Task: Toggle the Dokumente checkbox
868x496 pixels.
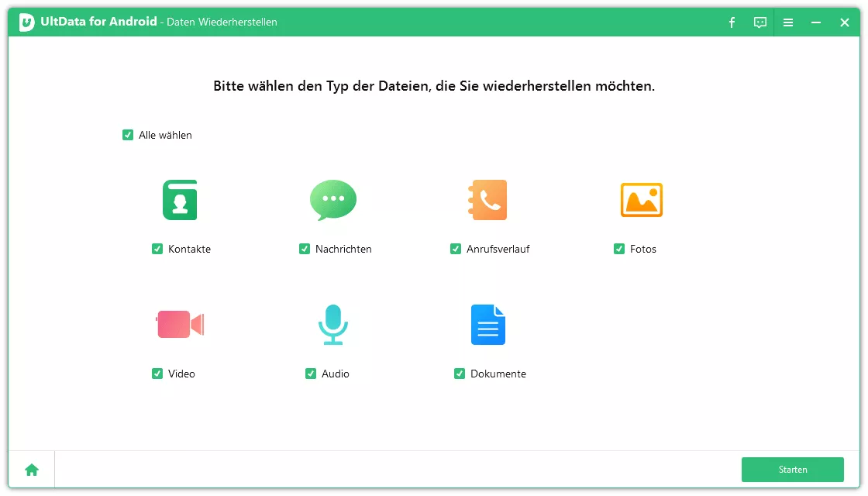Action: [x=459, y=374]
